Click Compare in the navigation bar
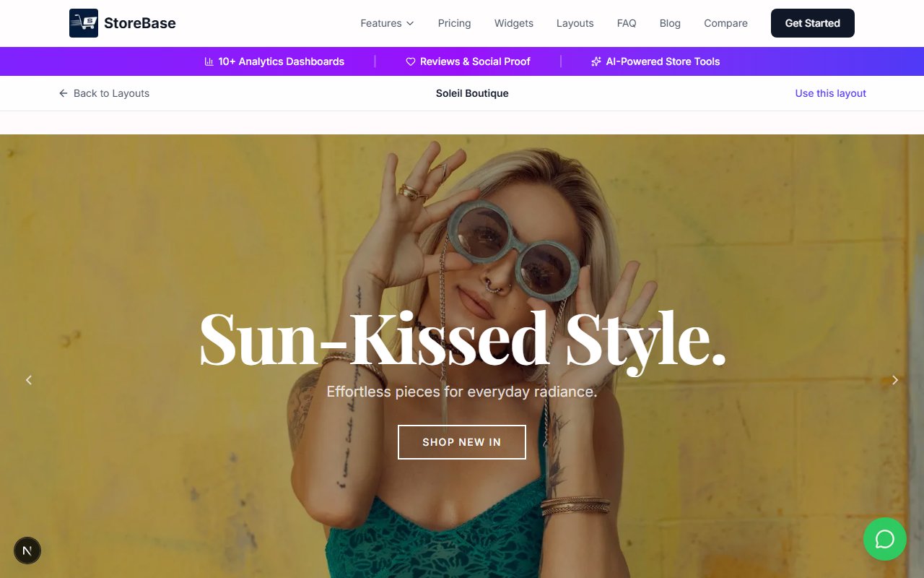This screenshot has height=578, width=924. 725,23
